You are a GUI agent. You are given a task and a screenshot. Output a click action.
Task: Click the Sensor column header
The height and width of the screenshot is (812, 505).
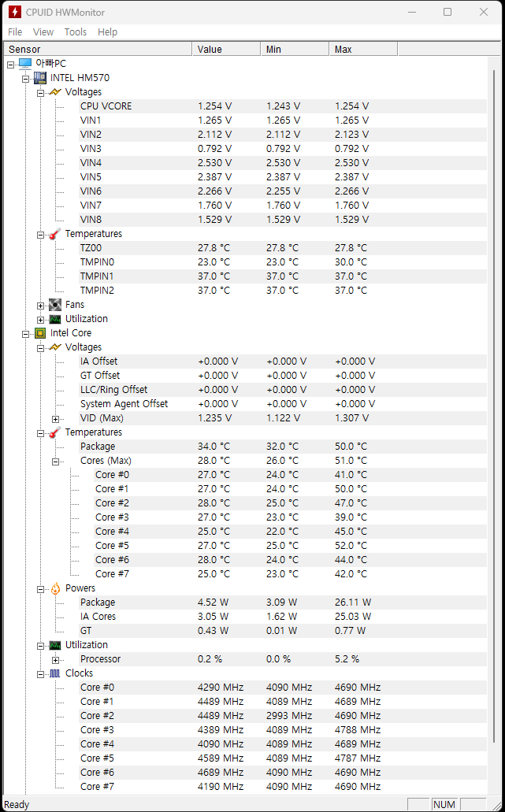(x=98, y=49)
